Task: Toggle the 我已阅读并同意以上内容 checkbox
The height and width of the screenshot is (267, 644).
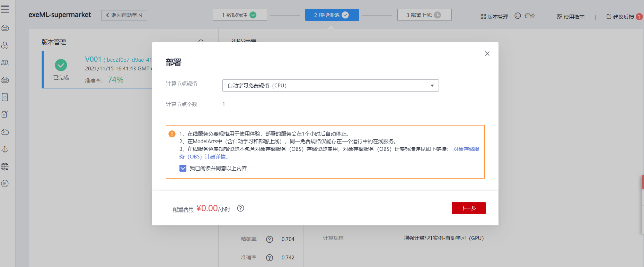Action: 183,168
